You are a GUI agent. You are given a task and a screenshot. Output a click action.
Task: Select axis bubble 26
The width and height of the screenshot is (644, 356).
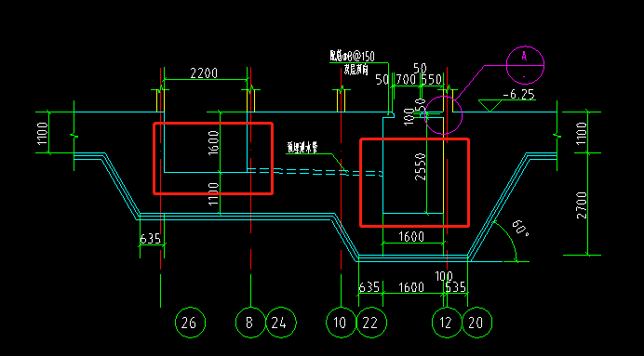190,323
